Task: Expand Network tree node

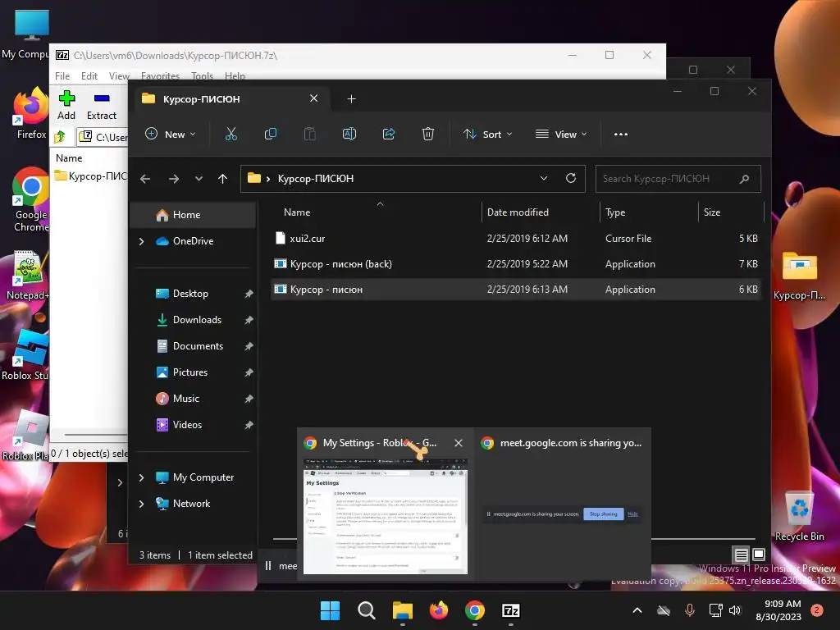Action: 141,504
